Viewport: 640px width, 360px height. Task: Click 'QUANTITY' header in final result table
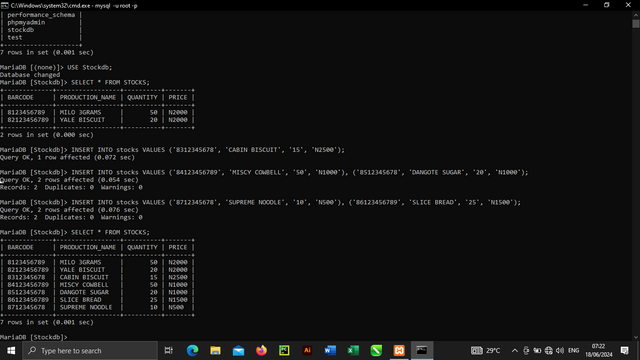point(142,247)
